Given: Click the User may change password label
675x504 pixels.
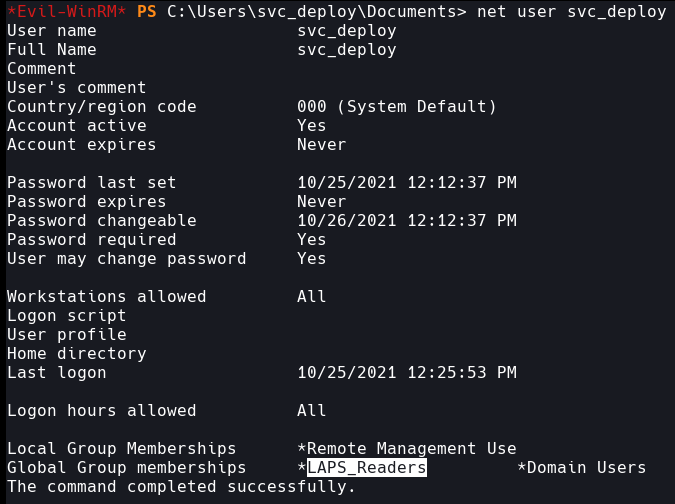Looking at the screenshot, I should click(127, 259).
